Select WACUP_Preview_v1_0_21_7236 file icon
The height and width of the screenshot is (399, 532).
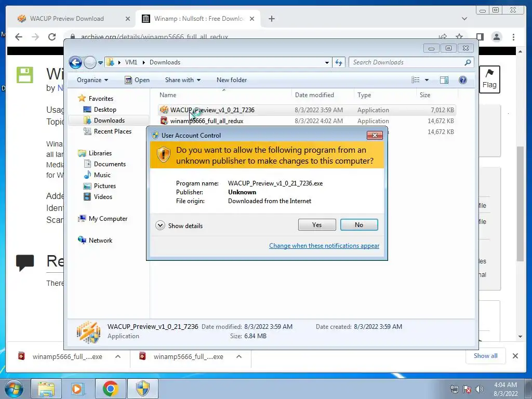pos(164,110)
